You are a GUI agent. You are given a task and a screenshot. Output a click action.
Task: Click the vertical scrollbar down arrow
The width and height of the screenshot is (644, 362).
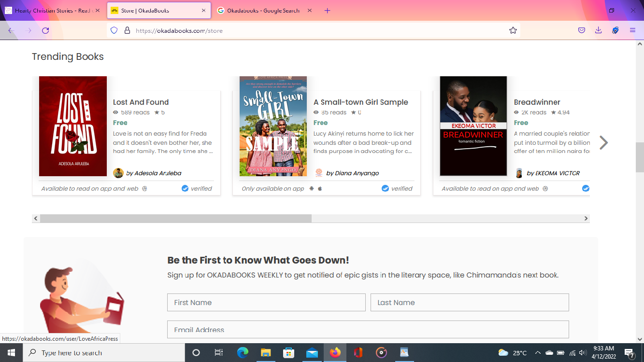click(x=640, y=339)
